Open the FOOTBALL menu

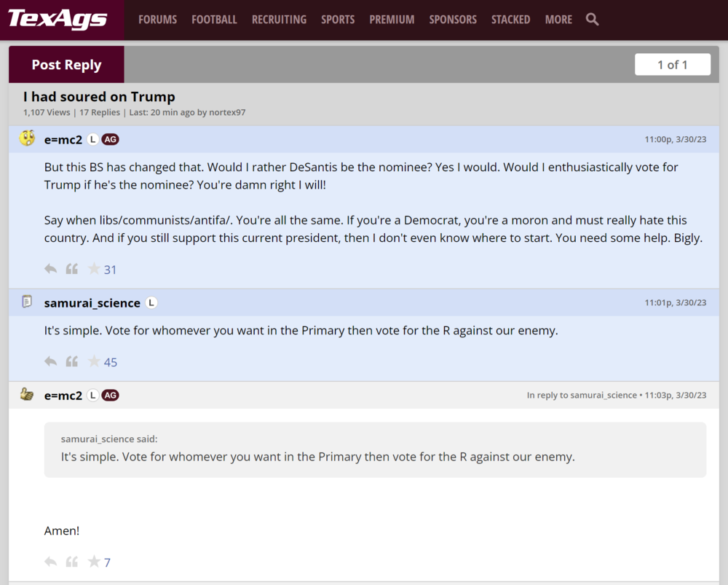214,20
